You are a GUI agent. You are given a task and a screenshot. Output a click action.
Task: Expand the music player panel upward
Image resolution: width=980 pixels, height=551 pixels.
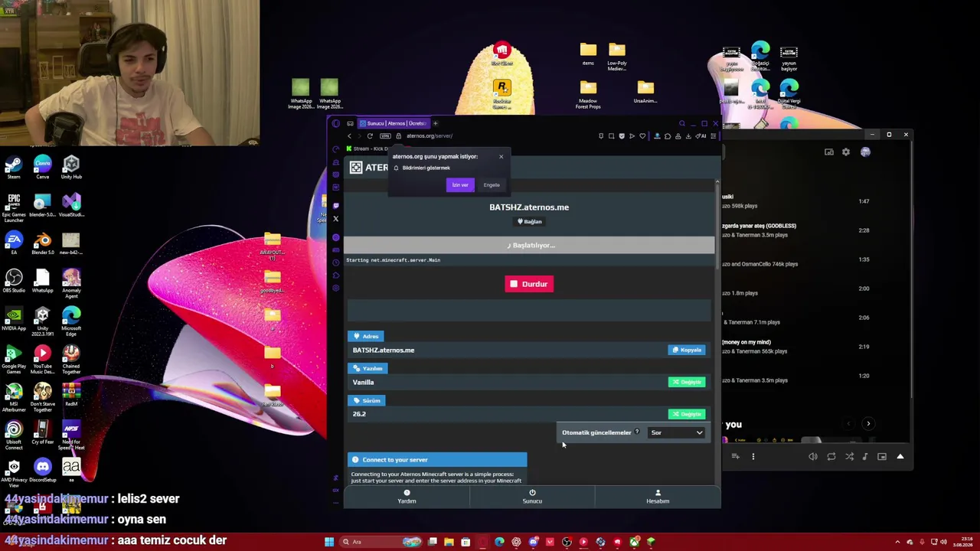pyautogui.click(x=900, y=457)
